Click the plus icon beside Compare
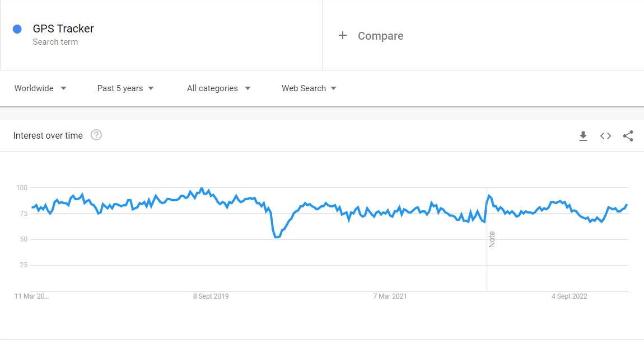644x340 pixels. click(x=343, y=36)
